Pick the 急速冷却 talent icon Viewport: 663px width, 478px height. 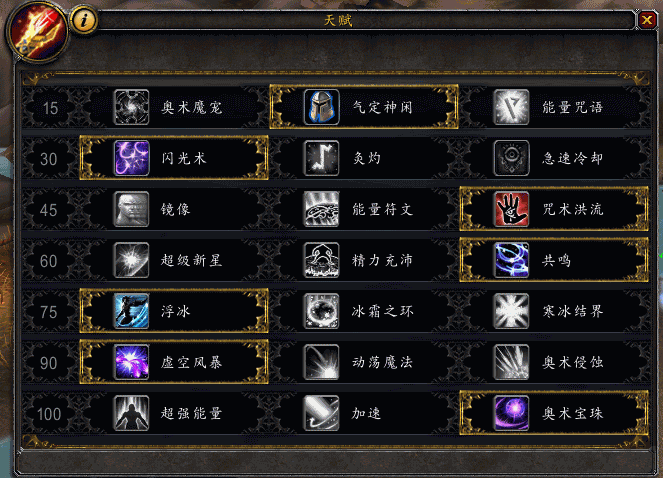(x=511, y=158)
